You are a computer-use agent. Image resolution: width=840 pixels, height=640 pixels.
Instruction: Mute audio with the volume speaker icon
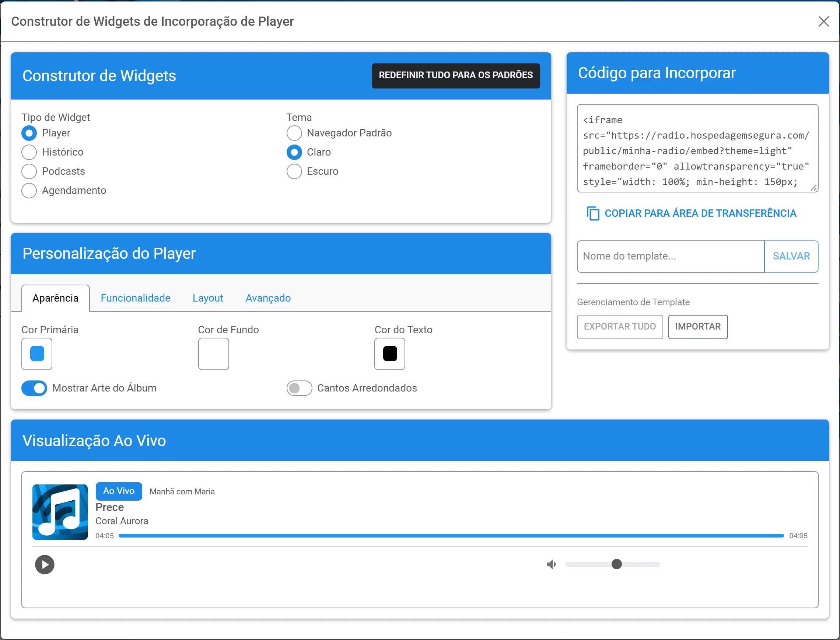(551, 564)
